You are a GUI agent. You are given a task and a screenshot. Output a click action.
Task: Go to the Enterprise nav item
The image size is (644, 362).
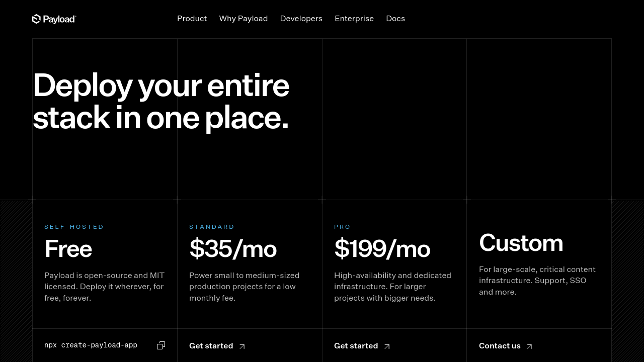pos(354,19)
